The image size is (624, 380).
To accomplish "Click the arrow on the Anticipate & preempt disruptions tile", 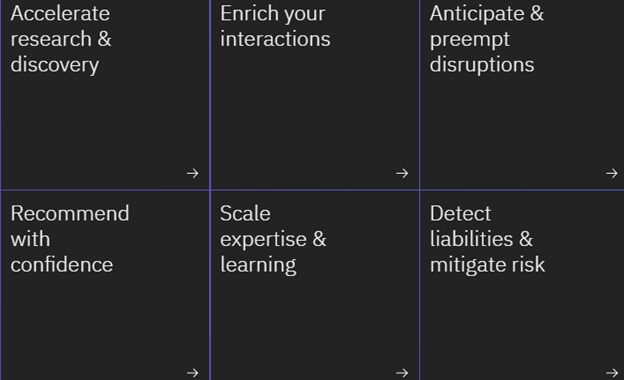I will pyautogui.click(x=612, y=173).
